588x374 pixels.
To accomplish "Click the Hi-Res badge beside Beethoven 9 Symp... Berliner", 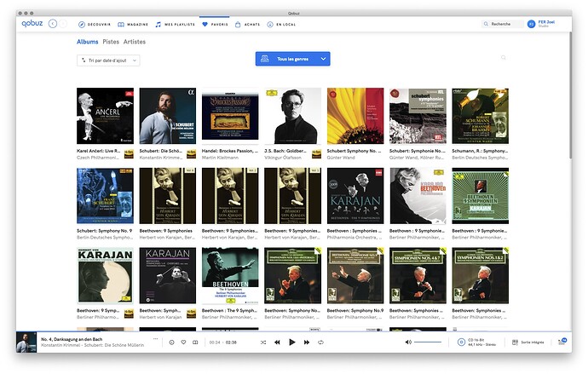I will click(x=129, y=314).
